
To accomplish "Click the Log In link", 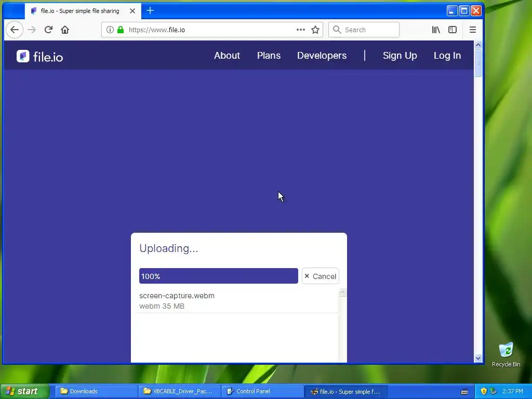I will (x=447, y=56).
